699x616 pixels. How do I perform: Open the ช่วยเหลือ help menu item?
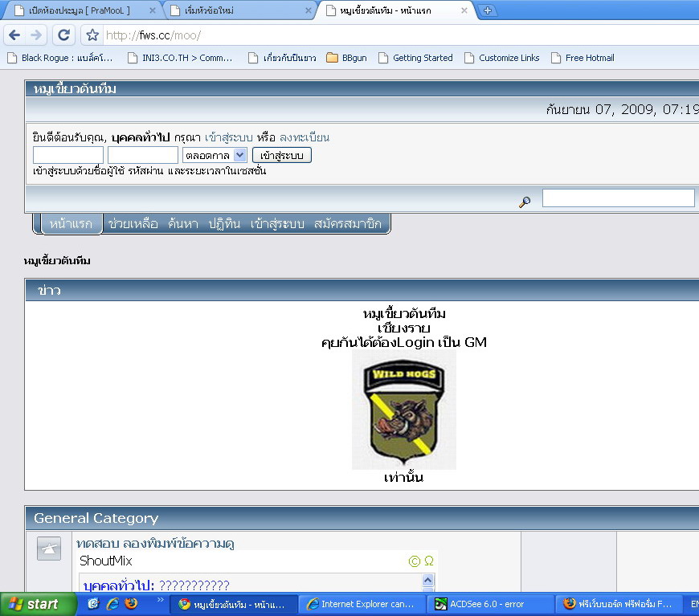pyautogui.click(x=133, y=223)
